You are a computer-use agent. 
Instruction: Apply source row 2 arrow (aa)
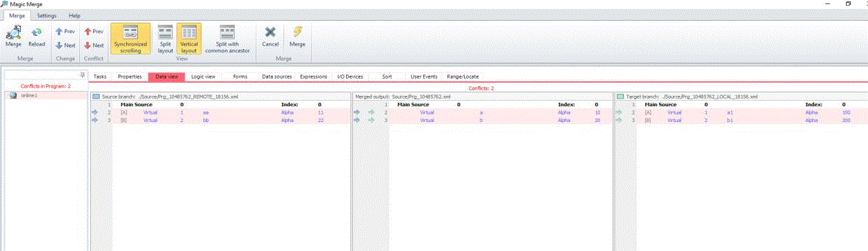(x=94, y=112)
